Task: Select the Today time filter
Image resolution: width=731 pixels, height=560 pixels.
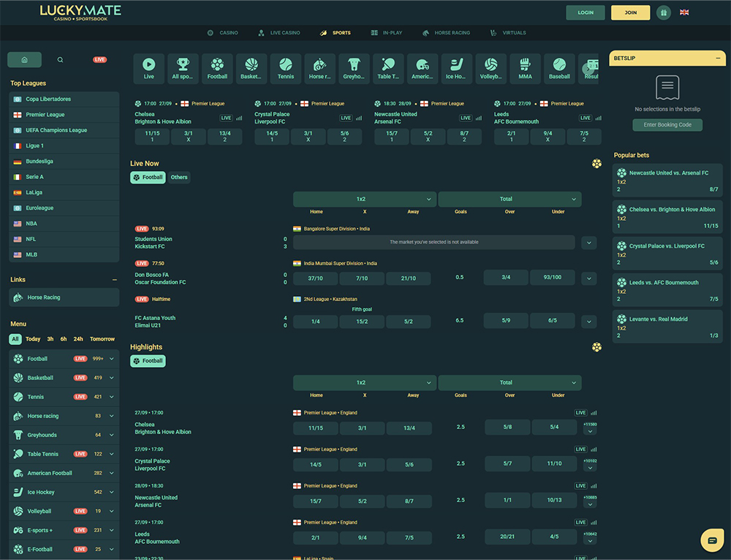Action: click(x=33, y=339)
